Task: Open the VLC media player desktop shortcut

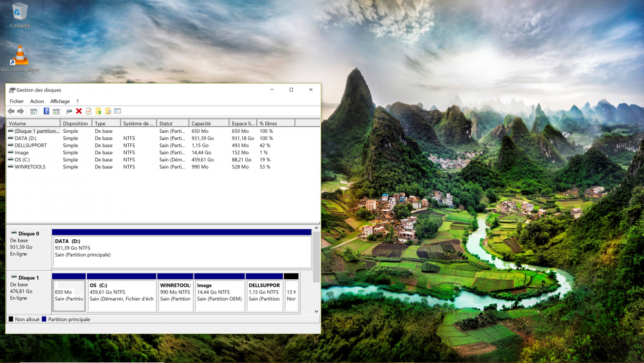Action: (21, 57)
